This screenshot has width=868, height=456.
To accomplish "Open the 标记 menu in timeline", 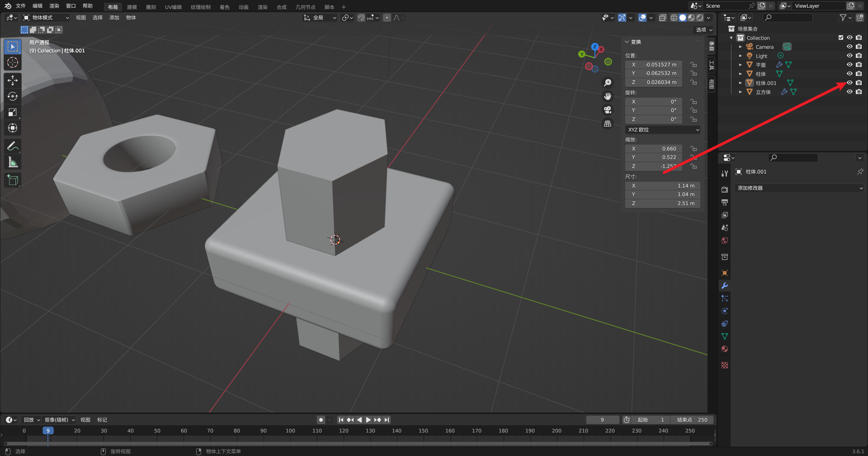I will (x=102, y=420).
